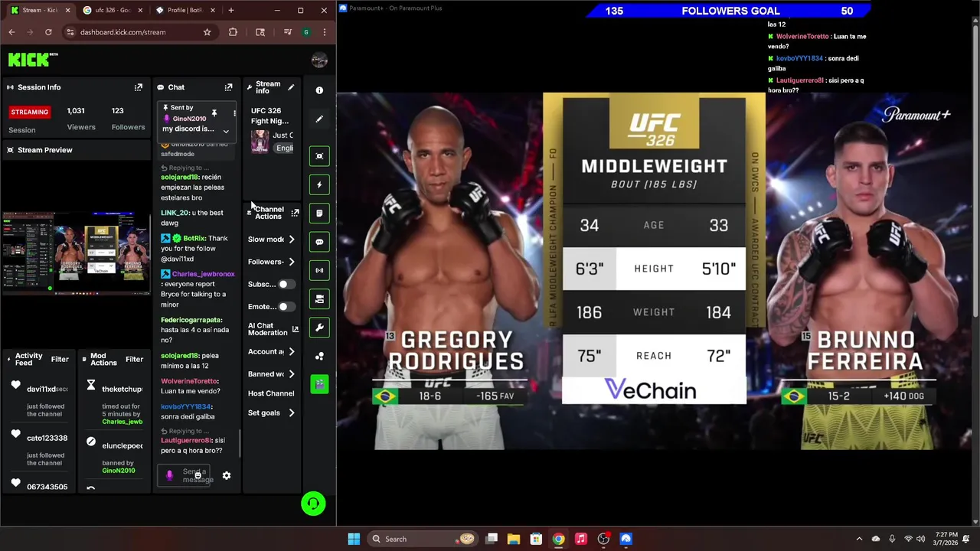
Task: Open the green clapperboard clips icon
Action: tap(319, 383)
